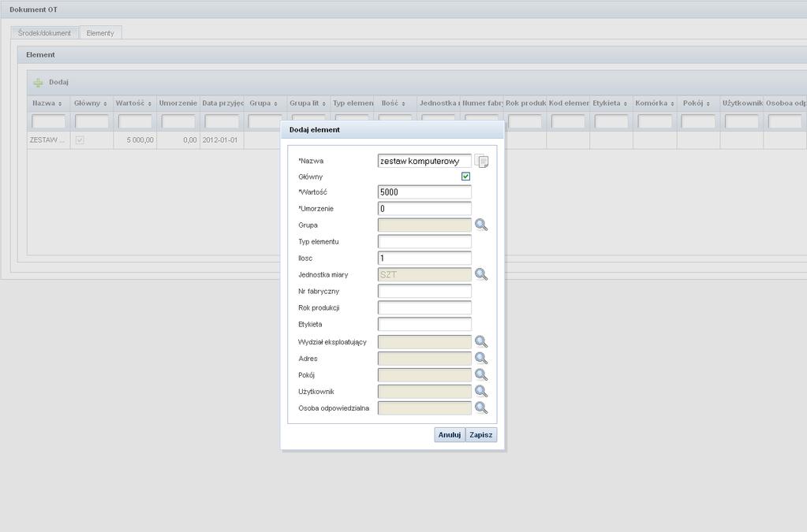This screenshot has height=532, width=807.
Task: Click the Etykieta input field in dialog
Action: click(x=424, y=324)
